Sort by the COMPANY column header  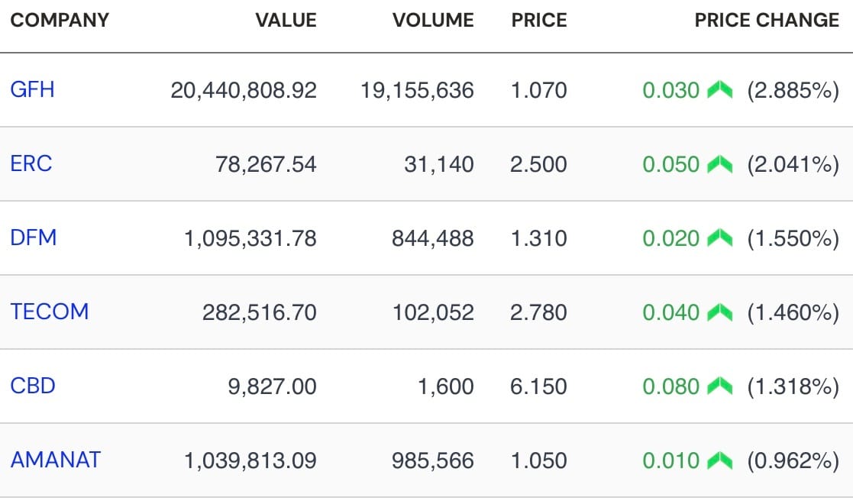click(60, 20)
